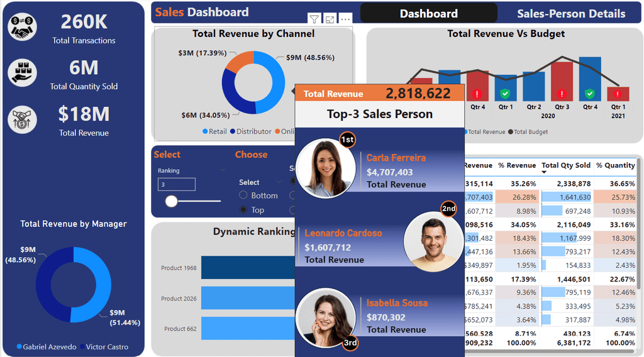Click the 2,338,878 quantity cell
The image size is (644, 357).
[x=574, y=184]
